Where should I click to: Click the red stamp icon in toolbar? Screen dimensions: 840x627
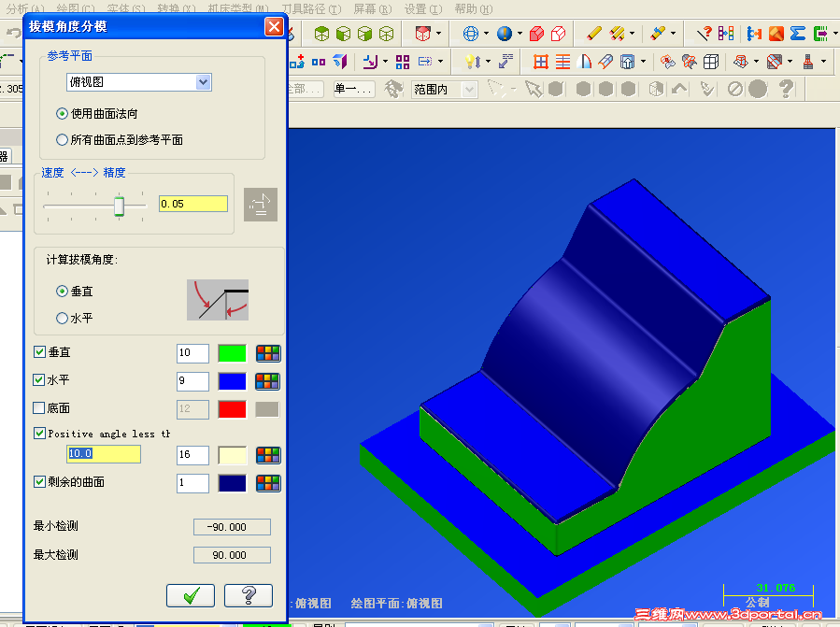point(808,63)
